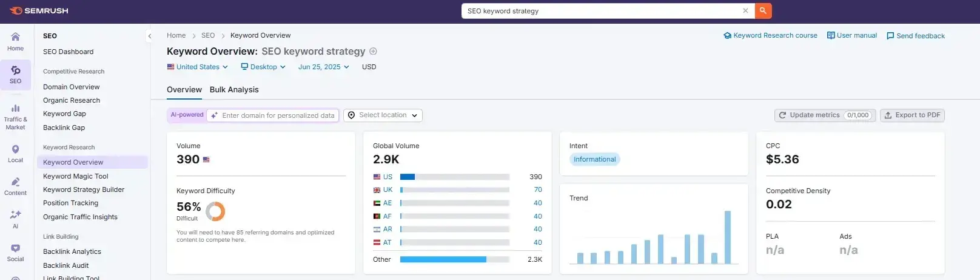Click the Informational intent badge
980x280 pixels.
coord(594,159)
